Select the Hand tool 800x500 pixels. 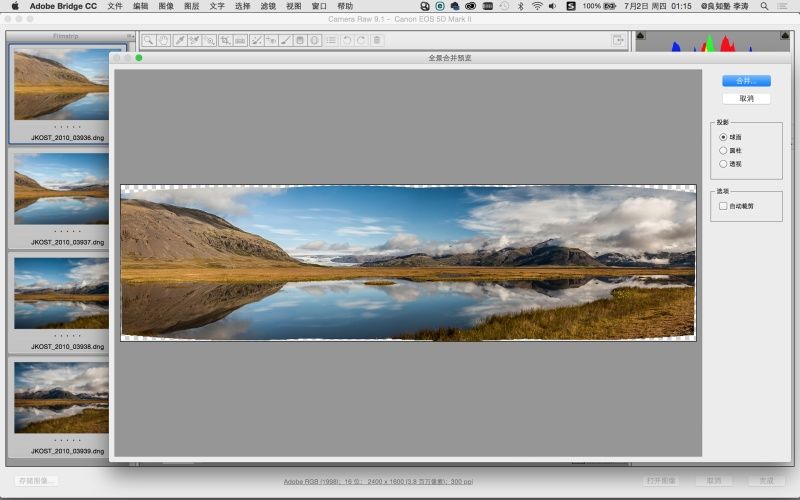click(x=163, y=40)
